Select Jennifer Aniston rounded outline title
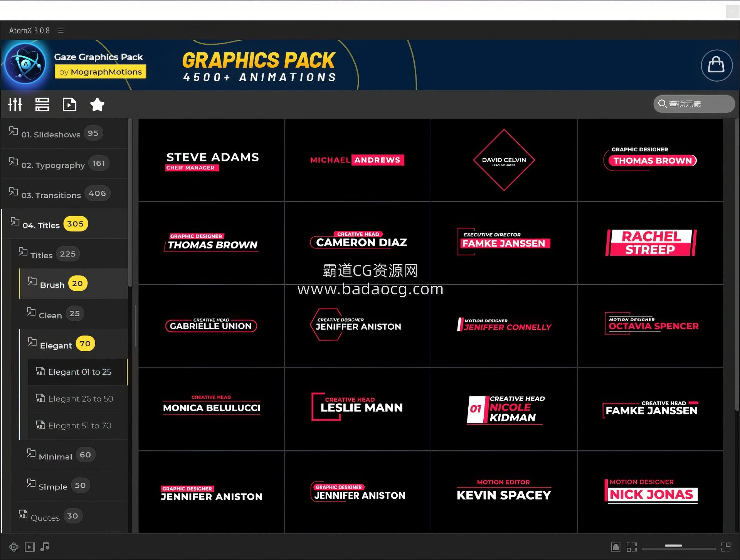The image size is (740, 560). pos(358,492)
